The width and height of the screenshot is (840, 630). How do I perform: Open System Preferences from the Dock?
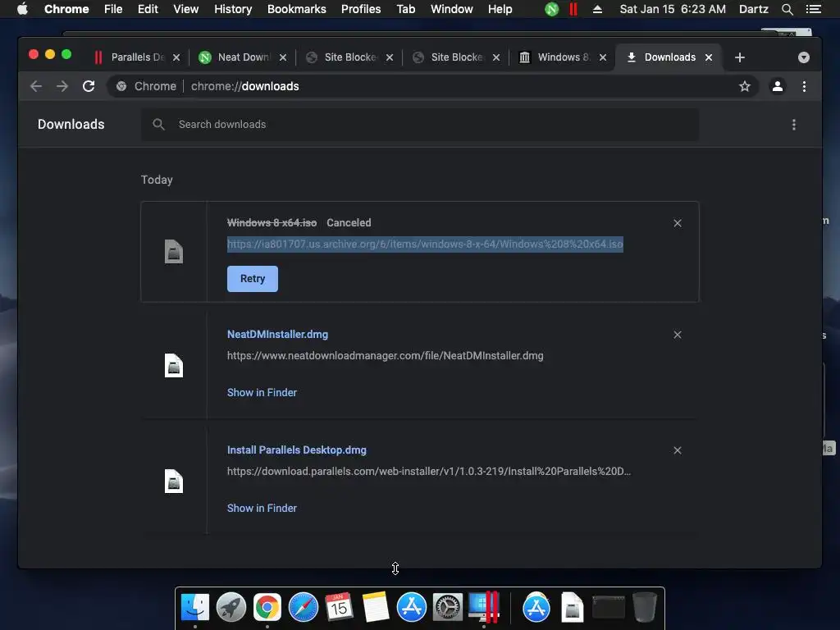(x=447, y=608)
